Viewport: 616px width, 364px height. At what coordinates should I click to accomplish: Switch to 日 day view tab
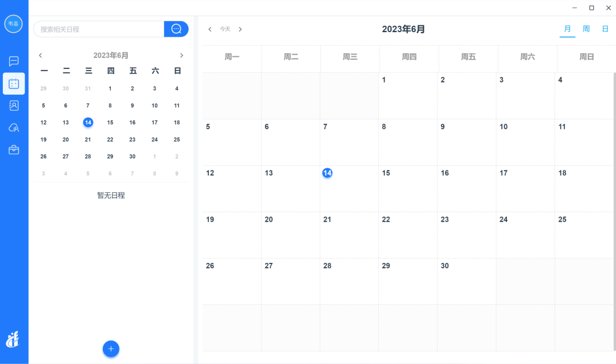pyautogui.click(x=605, y=29)
